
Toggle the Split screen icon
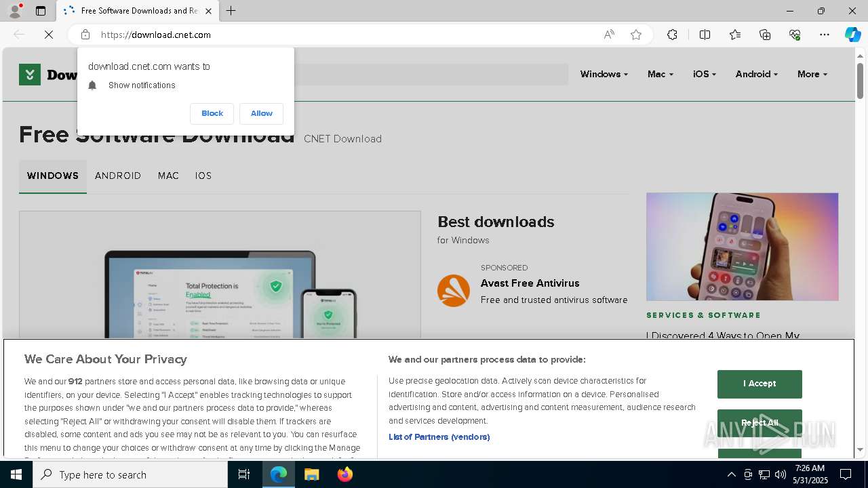click(705, 35)
